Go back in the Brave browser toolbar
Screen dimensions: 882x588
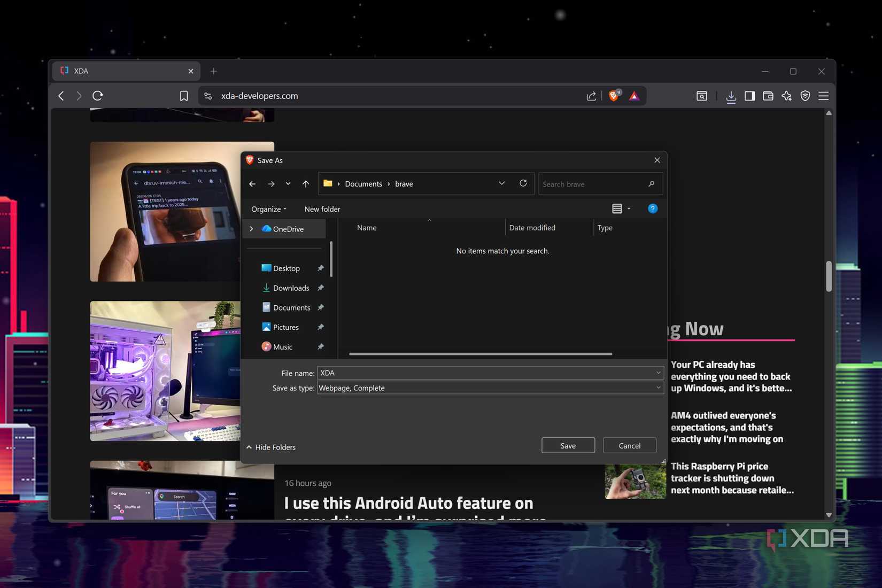(x=61, y=96)
